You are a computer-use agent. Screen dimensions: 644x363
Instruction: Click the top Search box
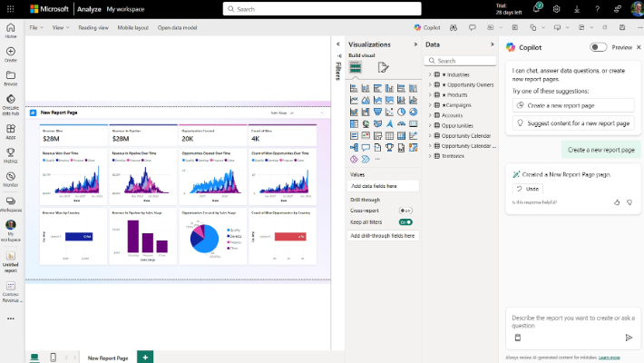pyautogui.click(x=322, y=9)
